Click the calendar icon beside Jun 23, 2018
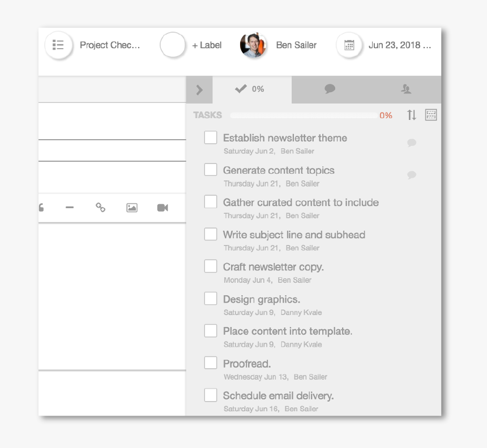The width and height of the screenshot is (487, 448). click(349, 45)
